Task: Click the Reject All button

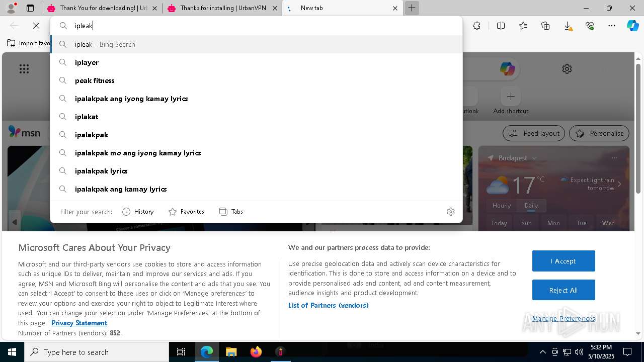Action: pyautogui.click(x=563, y=290)
